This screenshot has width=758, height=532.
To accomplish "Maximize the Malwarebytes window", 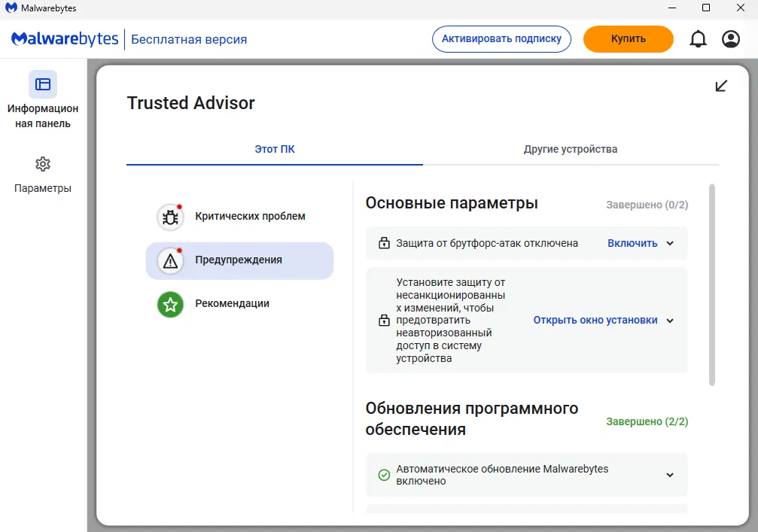I will pyautogui.click(x=706, y=8).
